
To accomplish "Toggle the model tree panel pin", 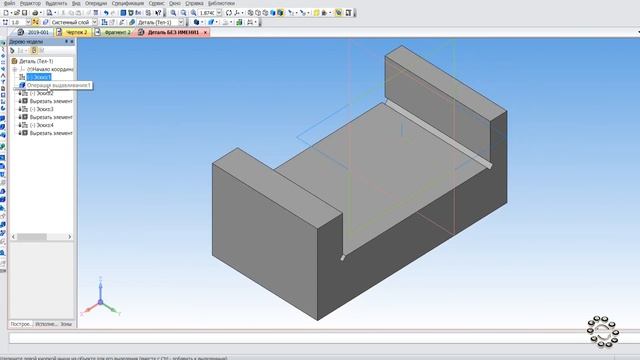I will click(66, 42).
